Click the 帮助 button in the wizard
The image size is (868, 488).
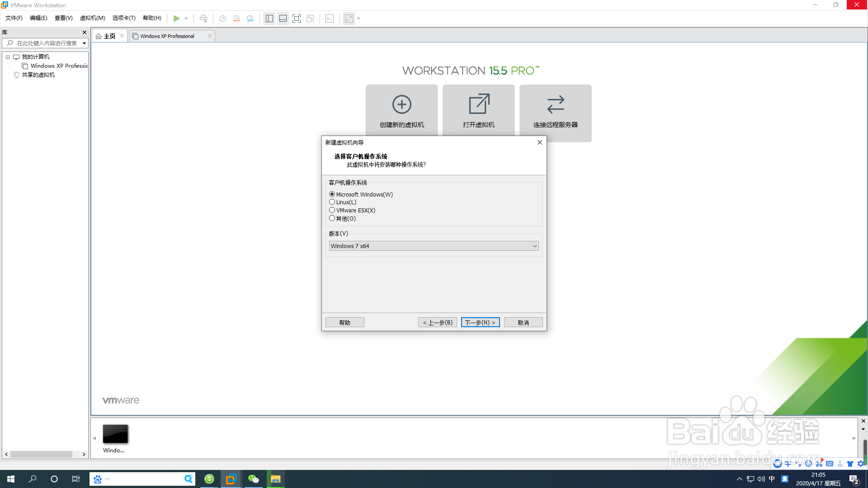[344, 322]
